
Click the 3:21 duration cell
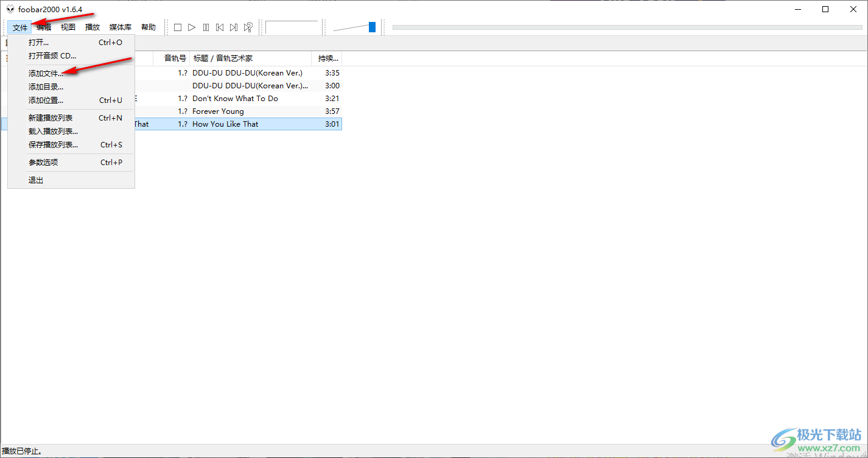(x=332, y=99)
